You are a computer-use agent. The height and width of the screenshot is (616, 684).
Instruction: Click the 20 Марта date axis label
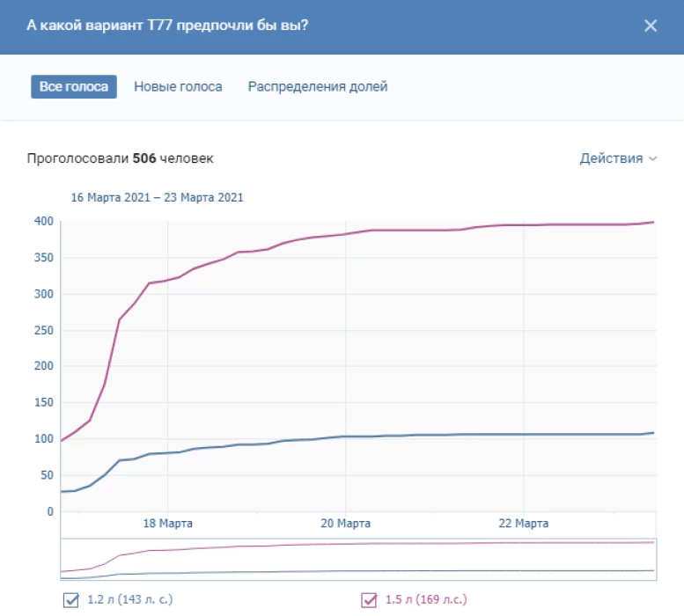pos(345,524)
